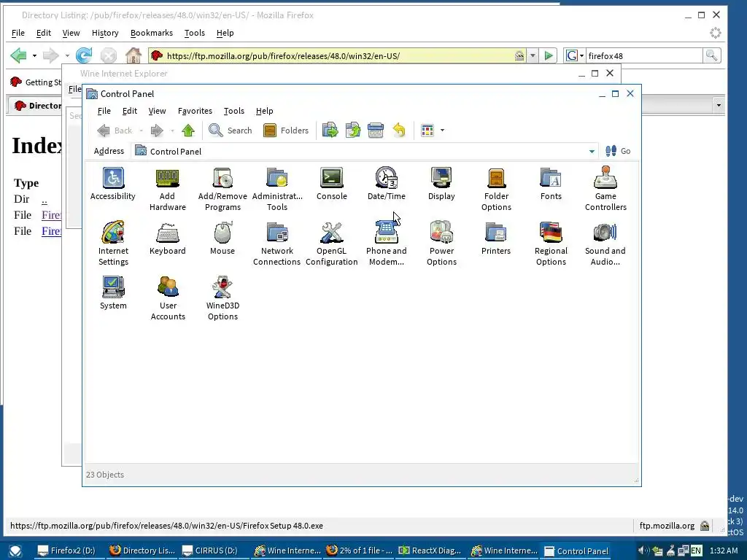
Task: Click the Undo toolbar icon
Action: 399,131
